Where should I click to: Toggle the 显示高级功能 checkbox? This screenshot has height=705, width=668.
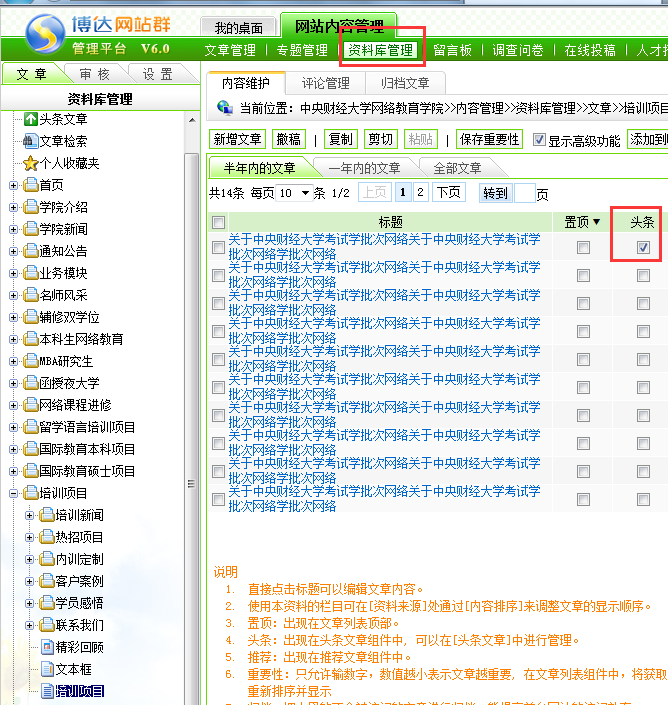[539, 140]
